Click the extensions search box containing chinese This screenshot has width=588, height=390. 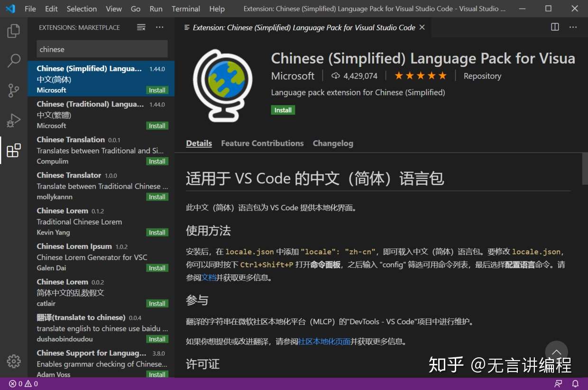coord(102,49)
